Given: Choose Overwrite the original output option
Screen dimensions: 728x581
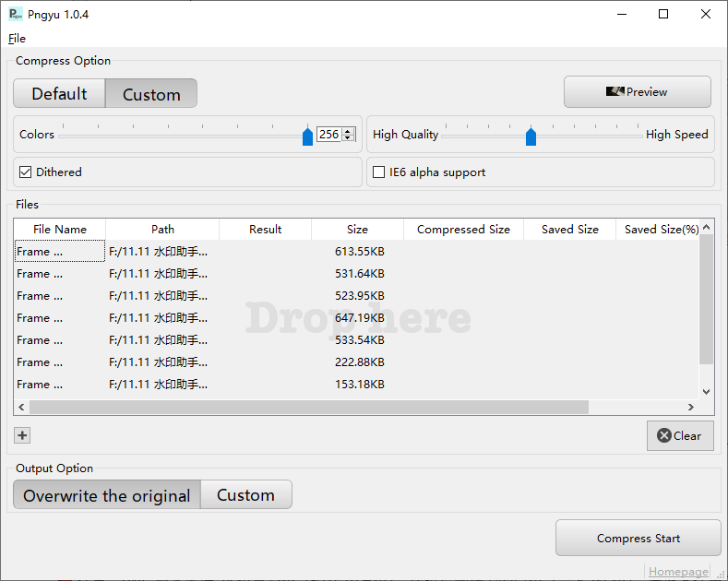Looking at the screenshot, I should (x=107, y=495).
